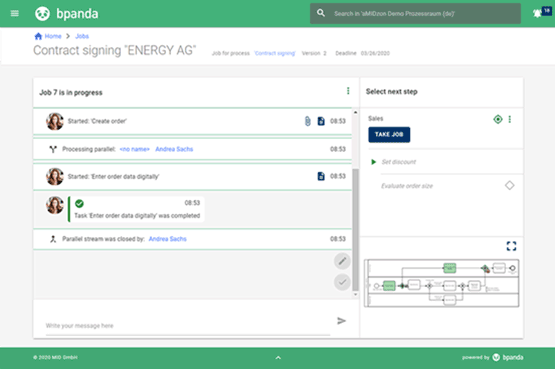555x369 pixels.
Task: Open the 'Contract signing' process link
Action: coord(275,53)
